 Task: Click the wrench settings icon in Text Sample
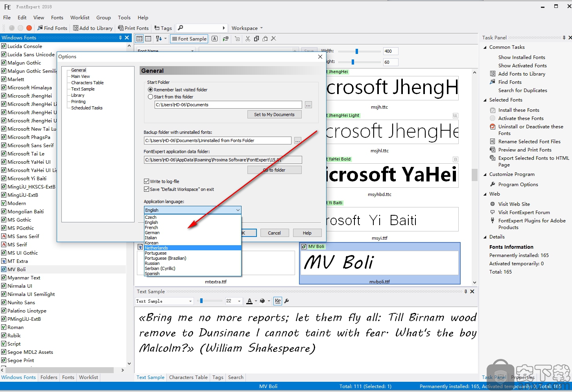pos(287,301)
